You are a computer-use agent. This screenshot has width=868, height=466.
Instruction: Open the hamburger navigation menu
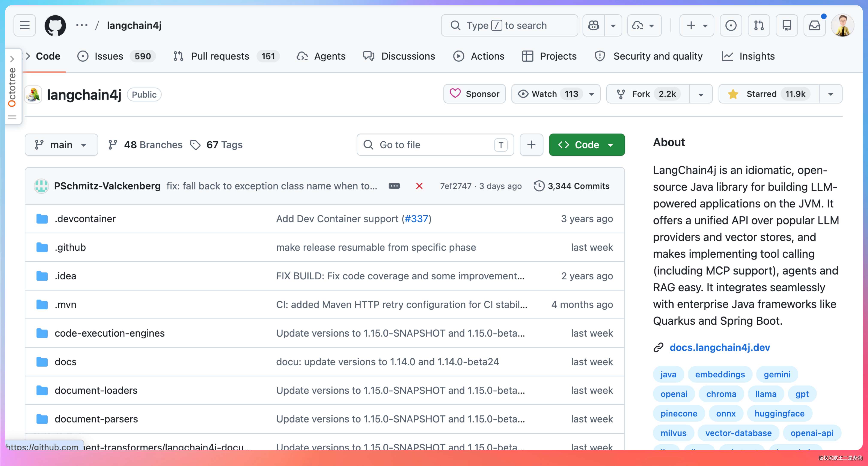click(x=25, y=25)
